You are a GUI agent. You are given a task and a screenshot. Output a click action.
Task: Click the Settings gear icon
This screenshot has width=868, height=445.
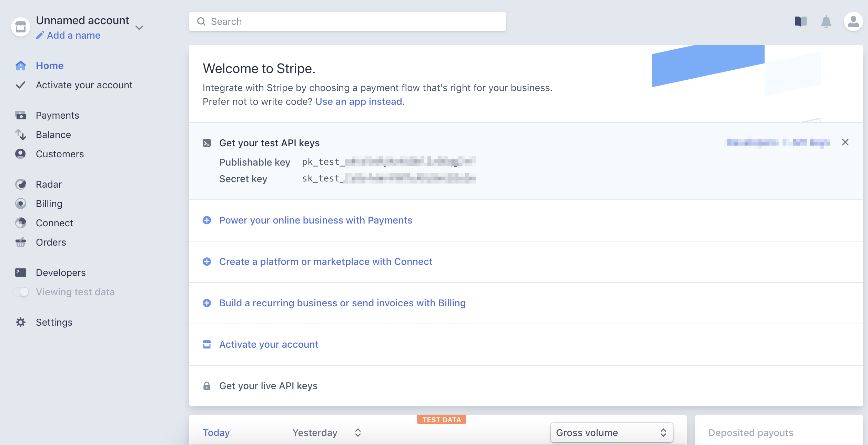point(21,322)
